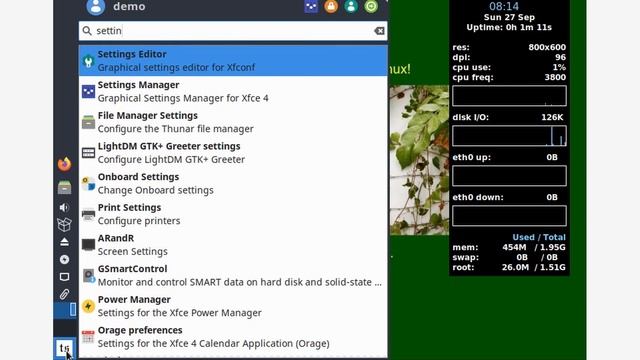Open Onboard Settings entry
Screen dimensions: 640x360
pos(233,183)
